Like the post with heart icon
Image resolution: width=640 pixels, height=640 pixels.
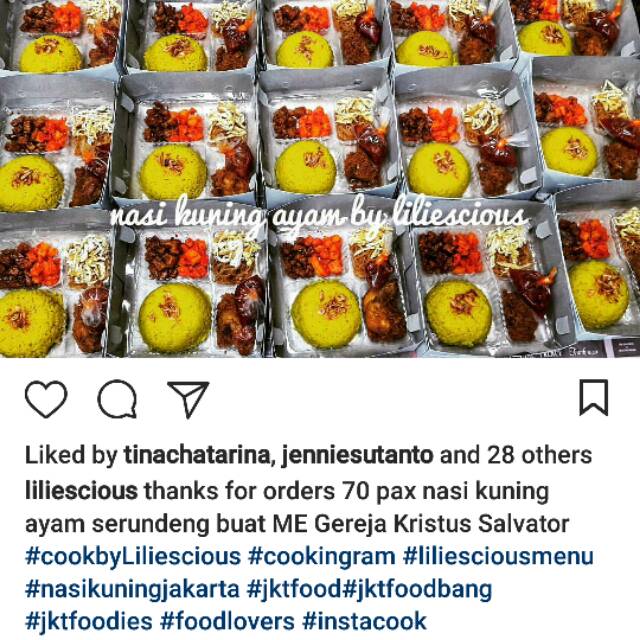pos(46,399)
